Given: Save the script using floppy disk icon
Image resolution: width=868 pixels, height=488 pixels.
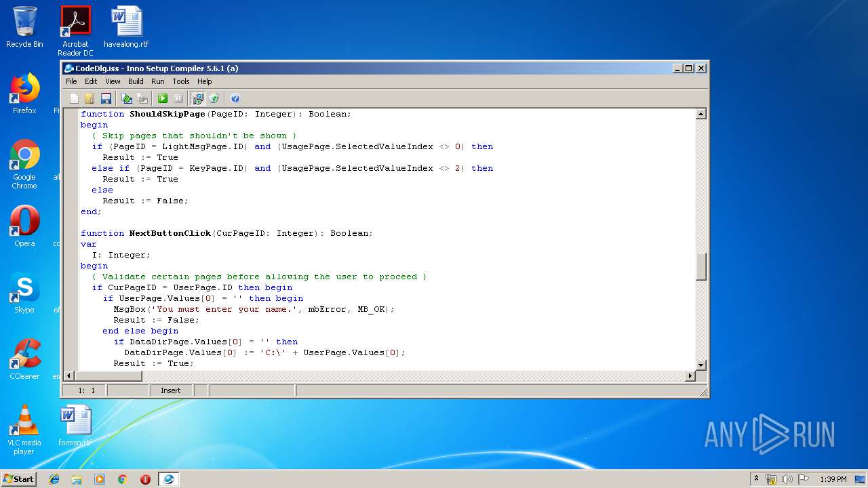Looking at the screenshot, I should point(106,98).
